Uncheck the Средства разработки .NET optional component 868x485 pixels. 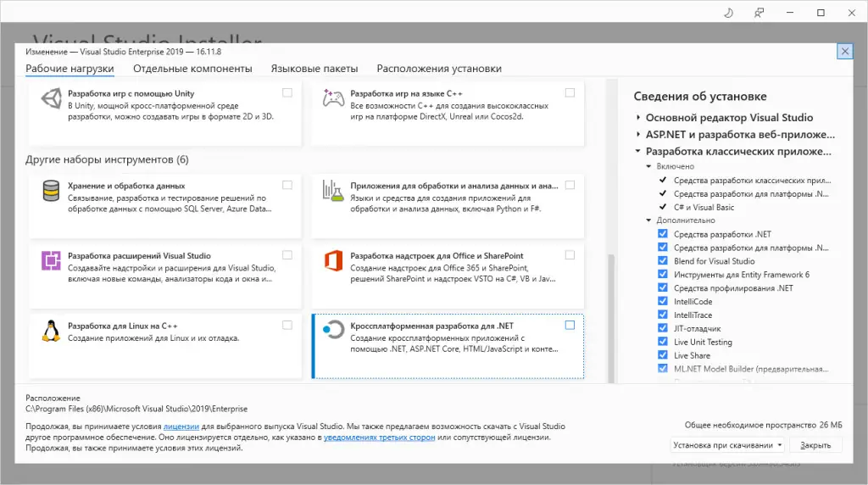663,234
